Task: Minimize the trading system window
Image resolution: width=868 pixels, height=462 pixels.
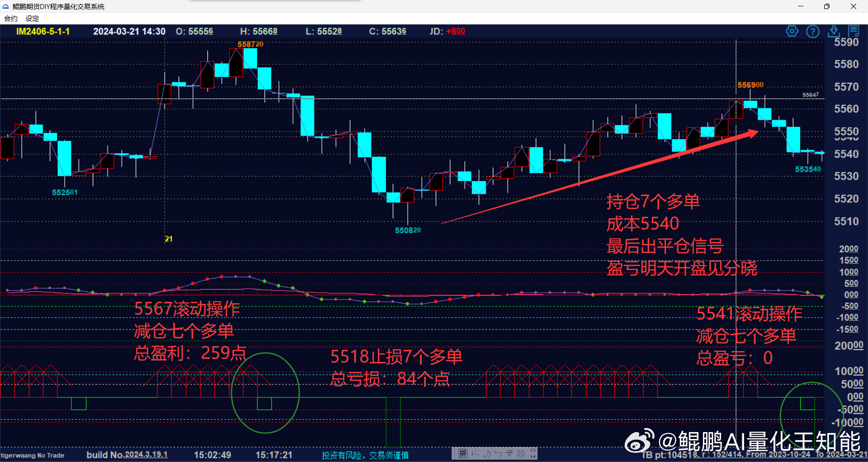Action: point(801,6)
